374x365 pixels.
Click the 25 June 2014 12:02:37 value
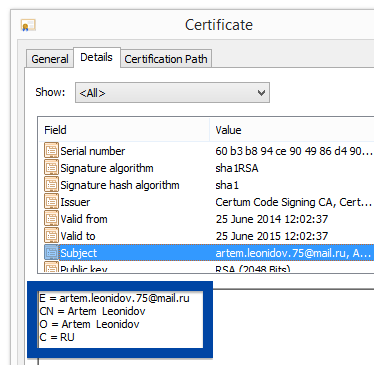click(x=272, y=219)
